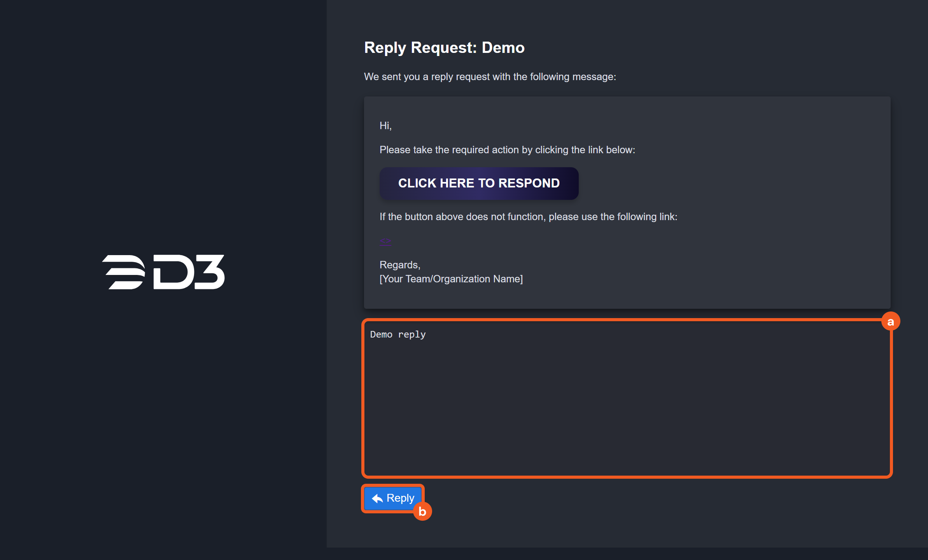Click the 'Reply Request: Demo' heading

pyautogui.click(x=444, y=47)
